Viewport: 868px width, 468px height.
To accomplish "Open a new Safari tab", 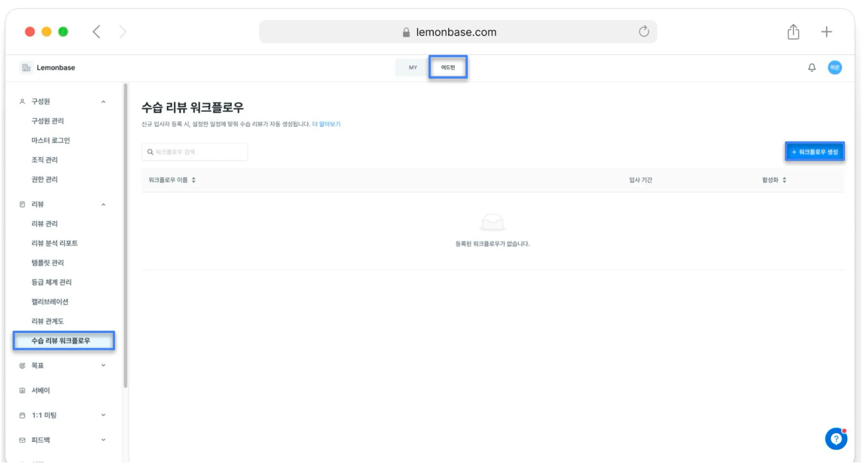I will click(826, 32).
